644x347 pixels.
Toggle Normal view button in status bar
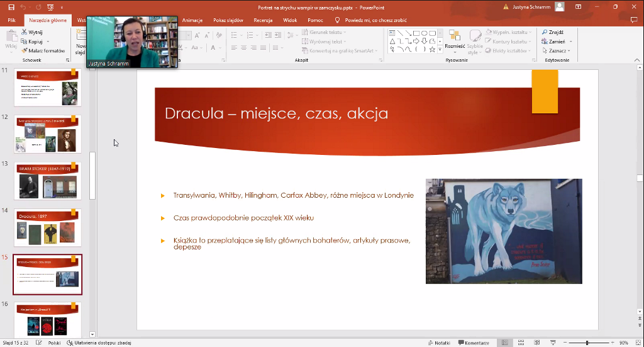[x=504, y=343]
